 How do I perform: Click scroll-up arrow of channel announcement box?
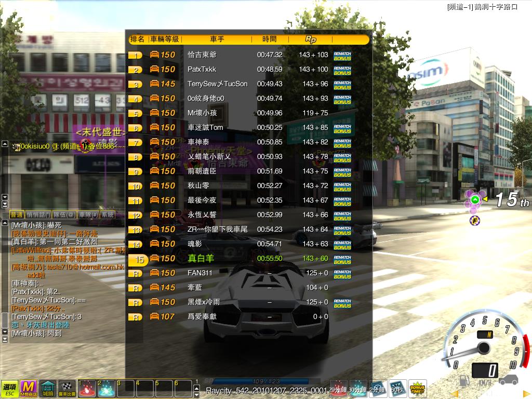point(5,144)
